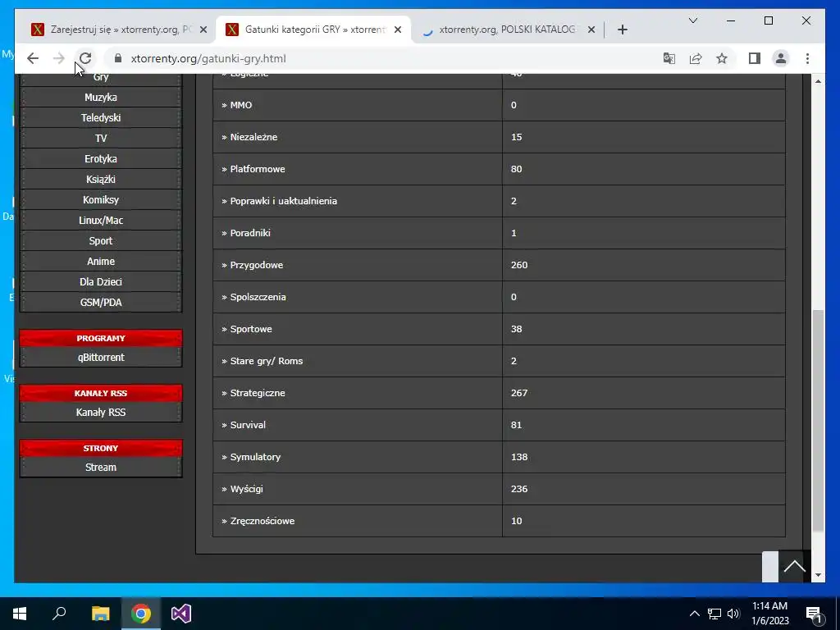This screenshot has height=630, width=840.
Task: Open the Strategiczne genre
Action: point(257,393)
